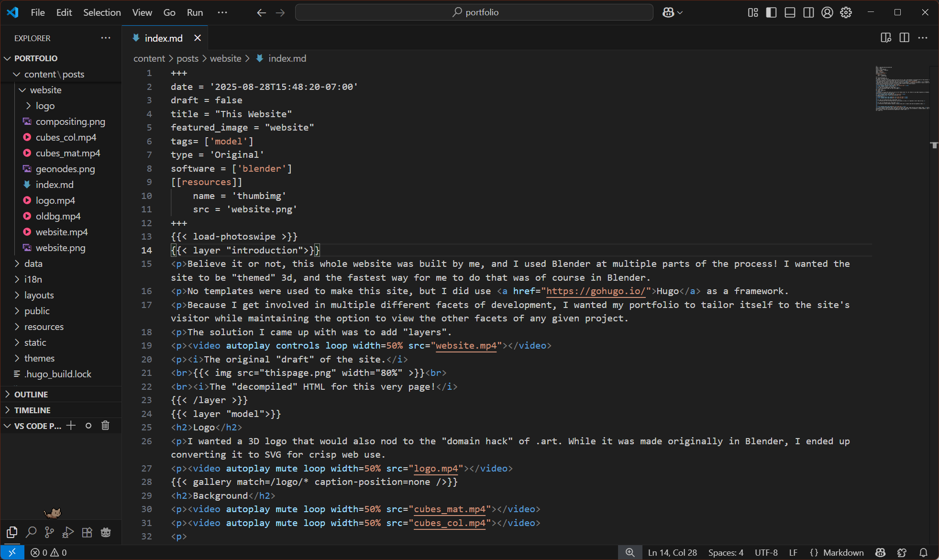
Task: Open markdown preview to the side
Action: (x=885, y=38)
